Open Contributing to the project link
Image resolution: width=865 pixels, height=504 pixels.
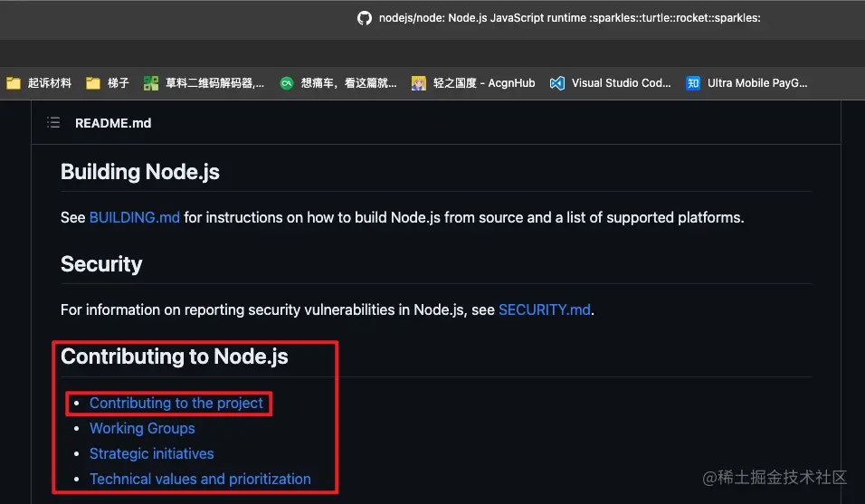click(176, 403)
